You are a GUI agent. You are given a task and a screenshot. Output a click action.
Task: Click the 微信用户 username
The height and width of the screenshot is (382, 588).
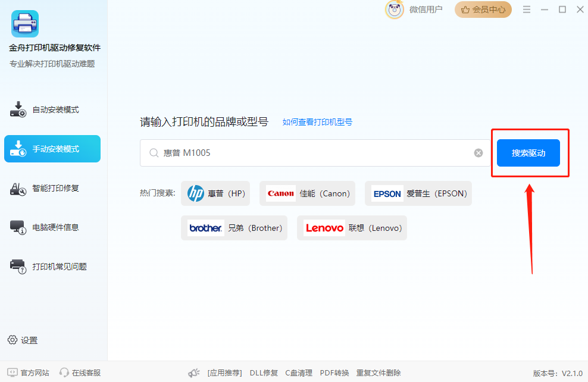426,10
